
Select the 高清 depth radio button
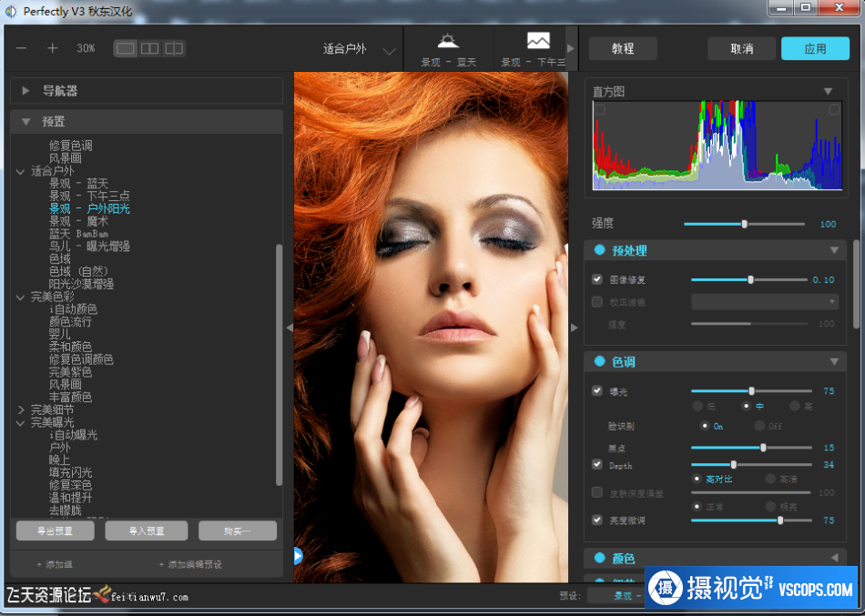click(x=770, y=479)
